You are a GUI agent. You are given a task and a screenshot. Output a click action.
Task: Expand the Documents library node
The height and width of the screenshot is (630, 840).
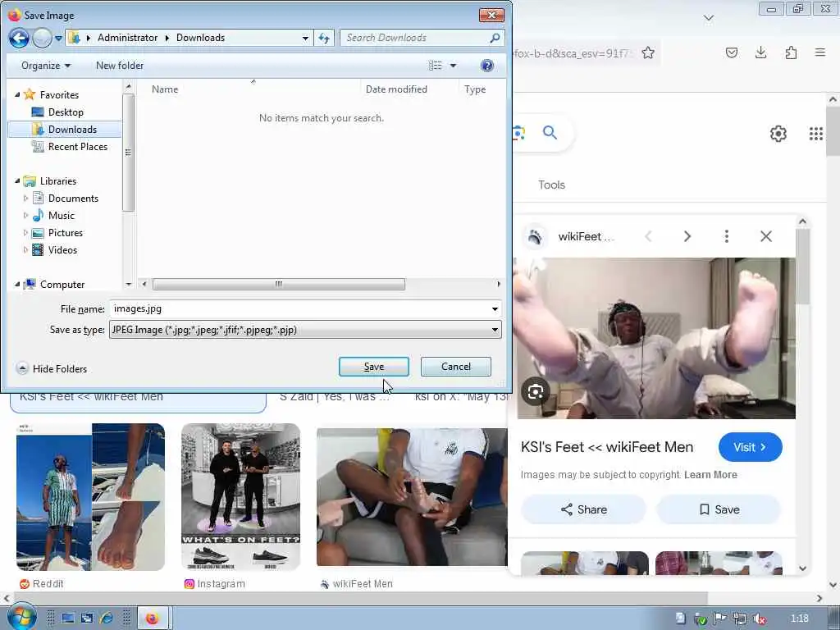[25, 199]
